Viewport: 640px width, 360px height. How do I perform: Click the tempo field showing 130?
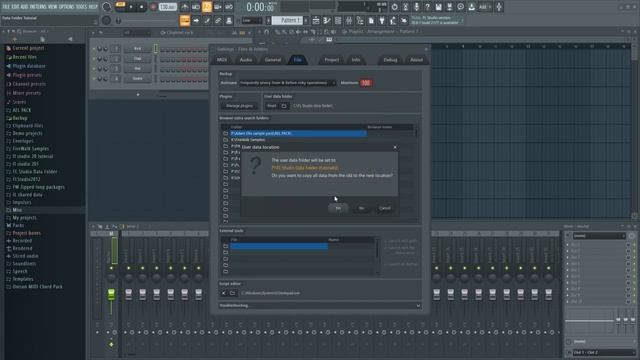click(x=167, y=7)
